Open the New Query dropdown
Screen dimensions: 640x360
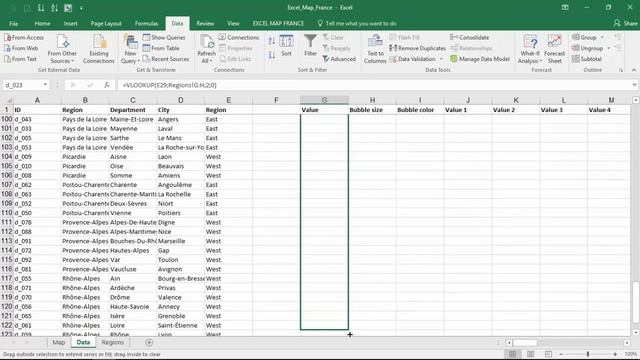click(130, 57)
